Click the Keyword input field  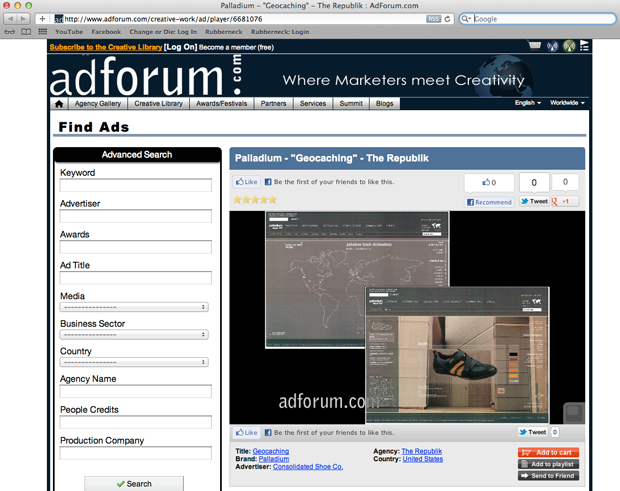(136, 185)
